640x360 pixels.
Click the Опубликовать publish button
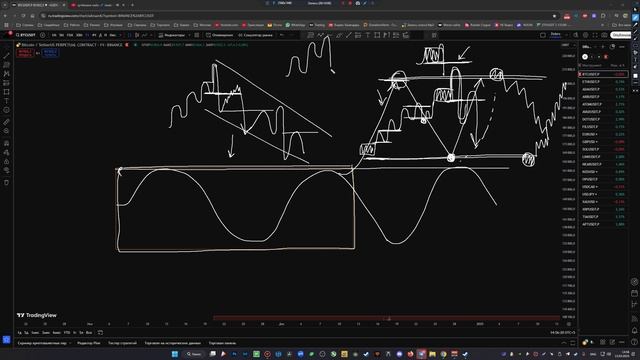[x=620, y=35]
